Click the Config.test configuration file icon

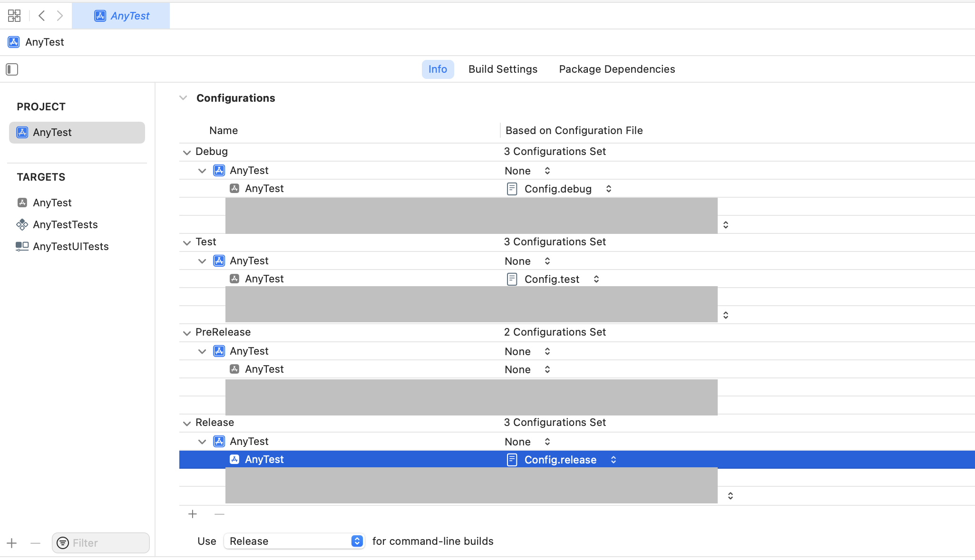(512, 279)
